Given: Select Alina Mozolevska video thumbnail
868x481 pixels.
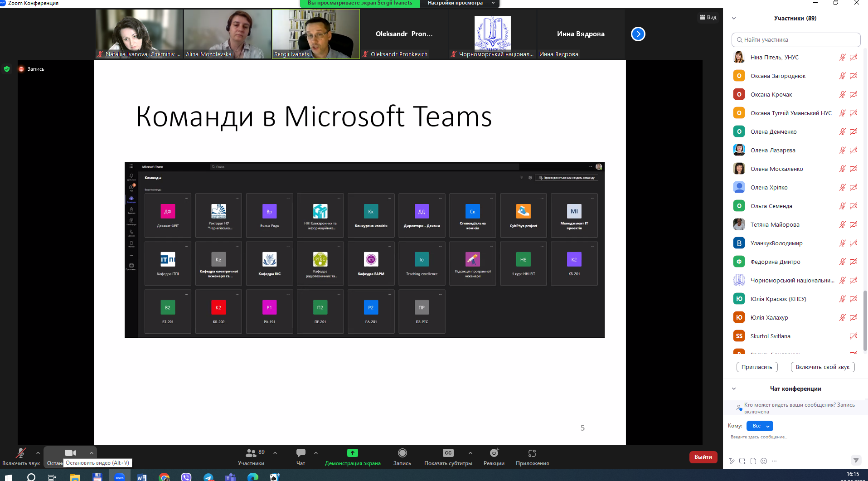Looking at the screenshot, I should point(228,34).
